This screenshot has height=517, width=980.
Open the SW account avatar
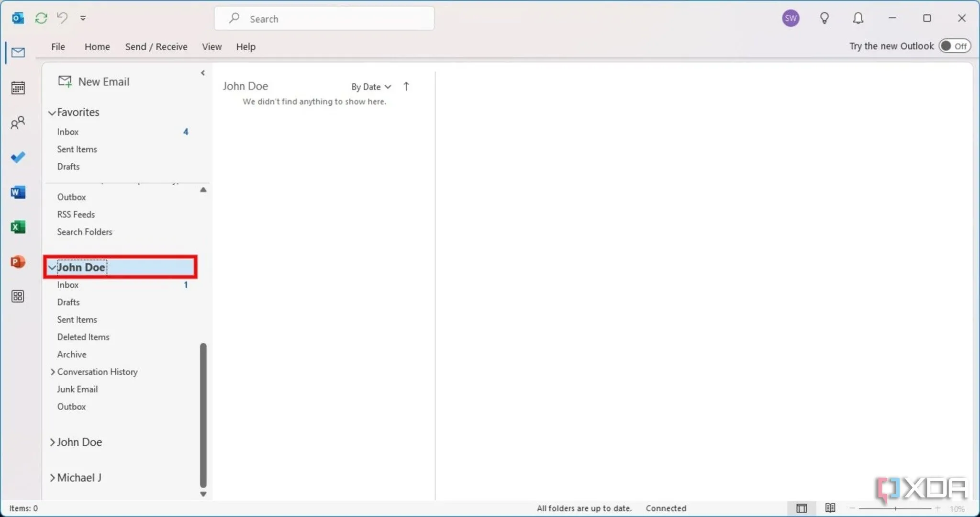[x=791, y=18]
